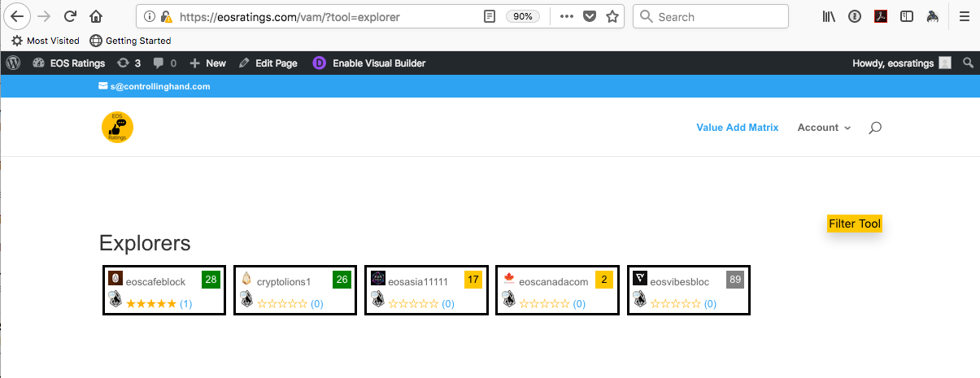Image resolution: width=980 pixels, height=378 pixels.
Task: Click eoscafeblock green 28 rank badge
Action: tap(211, 280)
